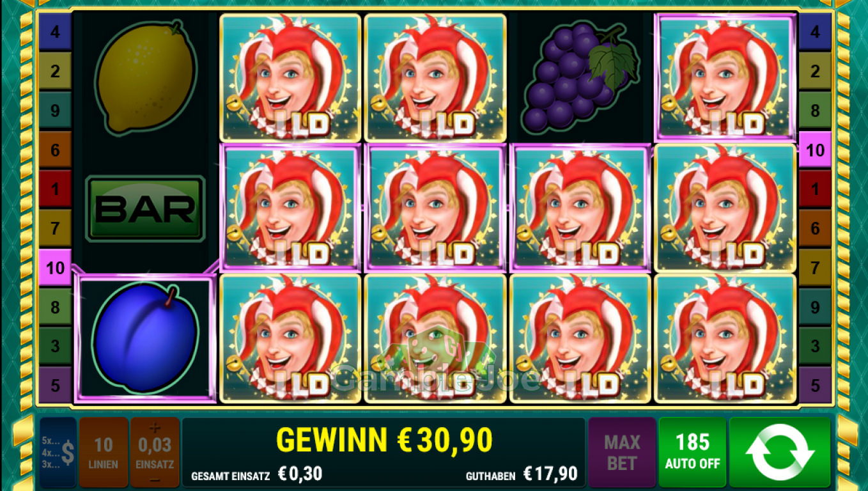Click the lemon symbol on first reel

coord(146,77)
